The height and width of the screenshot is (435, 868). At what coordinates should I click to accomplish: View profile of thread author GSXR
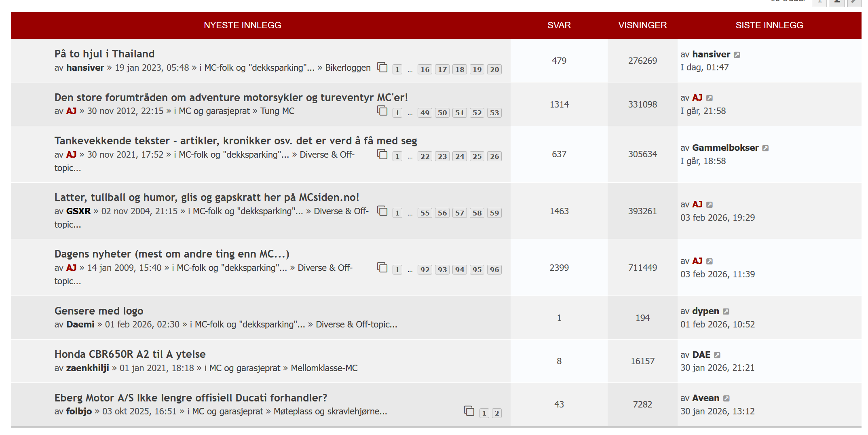pos(78,211)
